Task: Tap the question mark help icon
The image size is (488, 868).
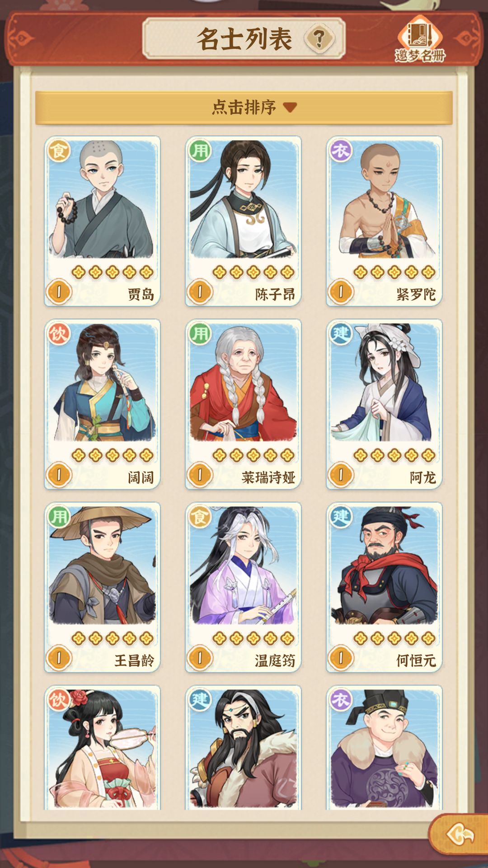Action: [x=319, y=39]
